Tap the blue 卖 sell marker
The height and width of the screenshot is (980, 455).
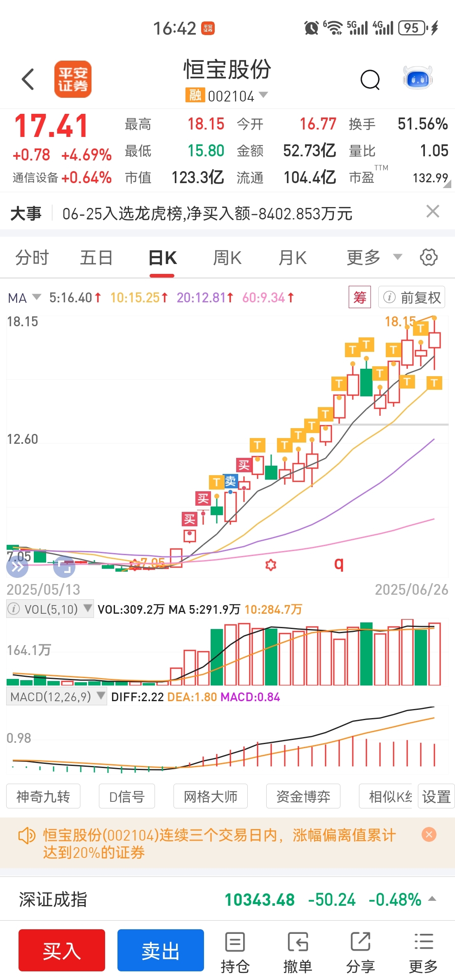tap(230, 481)
